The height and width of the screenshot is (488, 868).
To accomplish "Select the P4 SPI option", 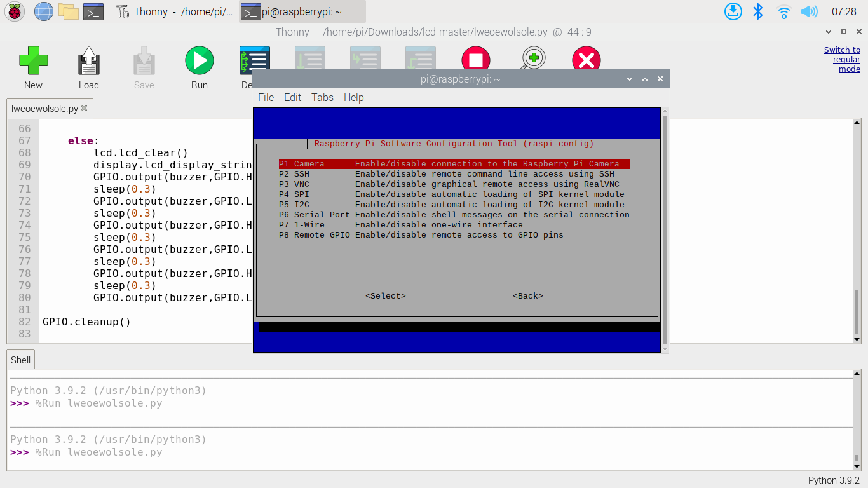I will pos(454,194).
